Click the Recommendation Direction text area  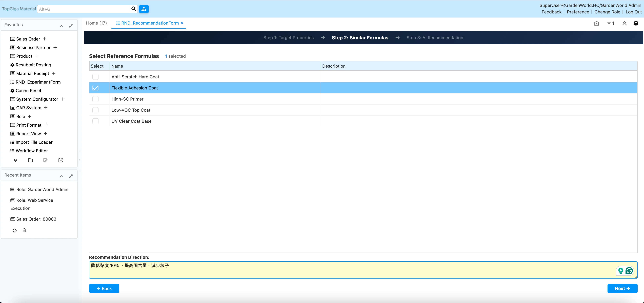pyautogui.click(x=350, y=270)
